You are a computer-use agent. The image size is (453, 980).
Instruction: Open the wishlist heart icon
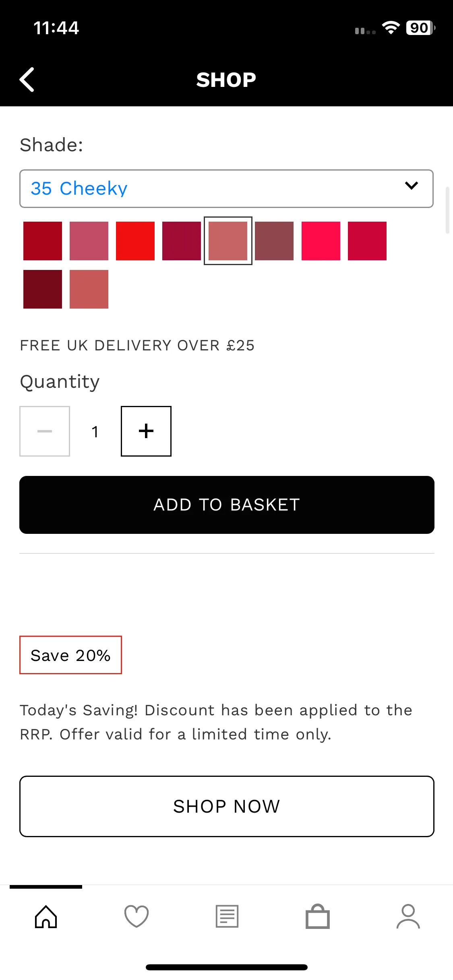[137, 916]
